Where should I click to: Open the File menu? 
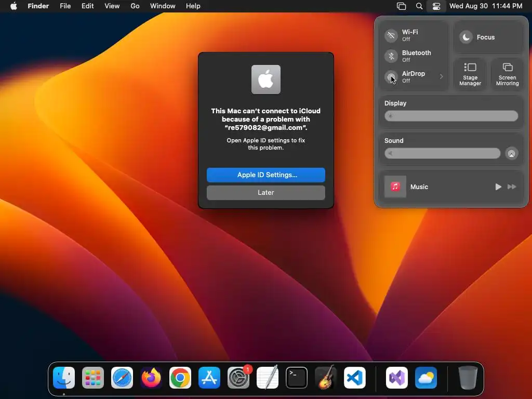(x=65, y=6)
